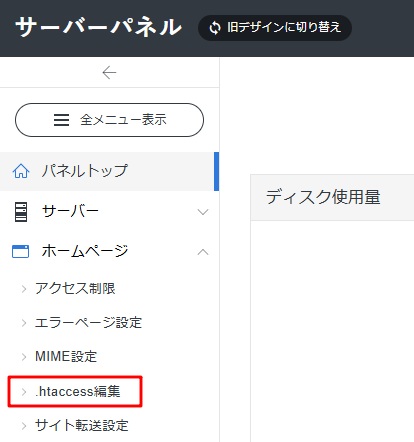Screen dimensions: 414x442
Task: Open エラーページ設定 submenu link
Action: pyautogui.click(x=89, y=323)
